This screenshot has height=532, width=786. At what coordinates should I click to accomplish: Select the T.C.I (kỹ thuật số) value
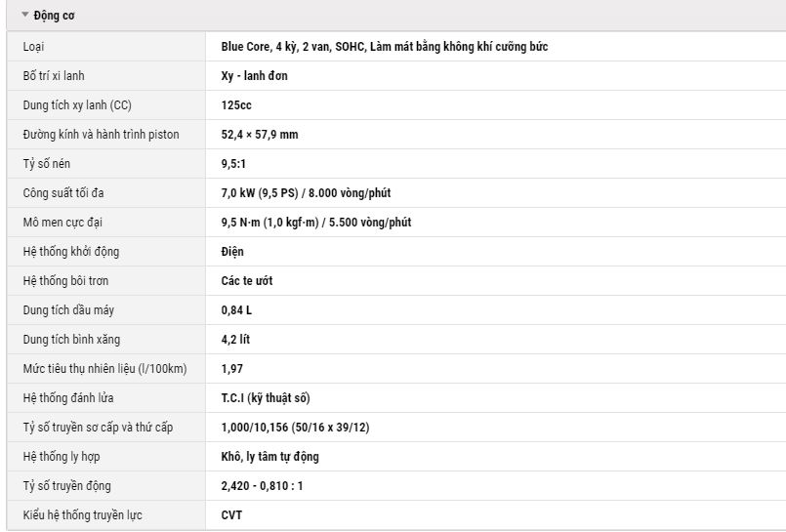click(266, 397)
